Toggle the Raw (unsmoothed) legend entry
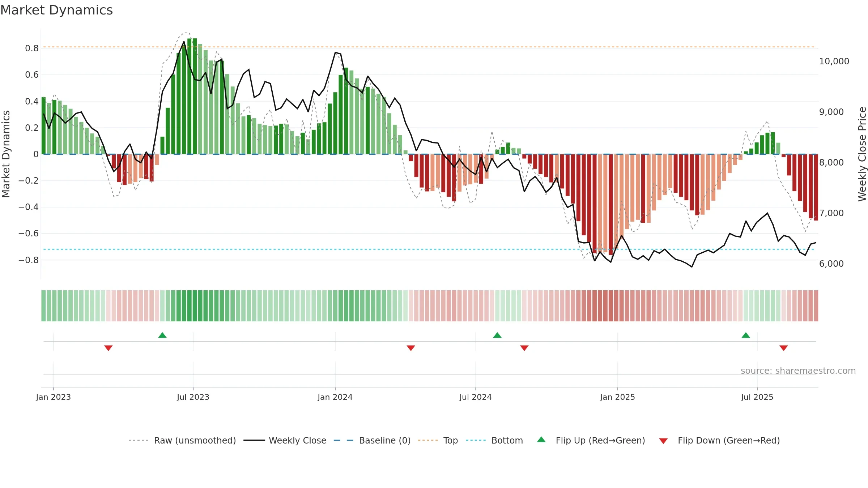868x488 pixels. [182, 440]
